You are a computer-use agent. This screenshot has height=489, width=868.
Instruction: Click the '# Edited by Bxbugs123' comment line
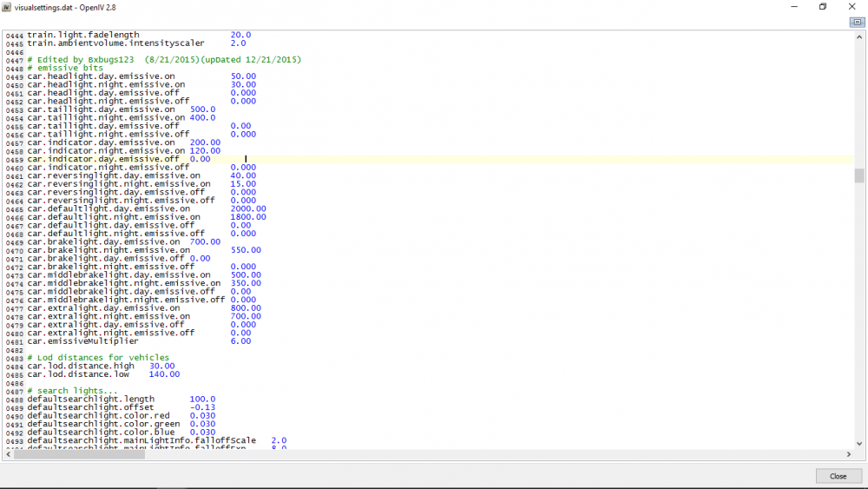tap(164, 60)
